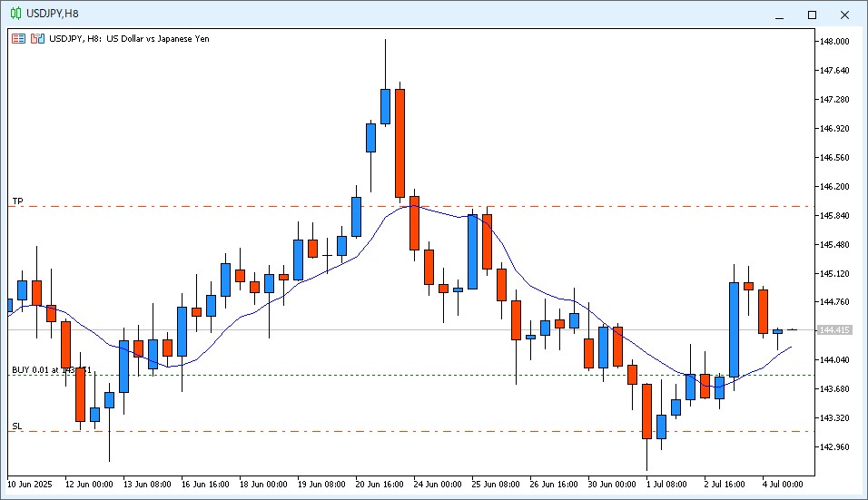The image size is (868, 500).
Task: Click the candlestick chart icon in title bar
Action: pyautogui.click(x=16, y=14)
